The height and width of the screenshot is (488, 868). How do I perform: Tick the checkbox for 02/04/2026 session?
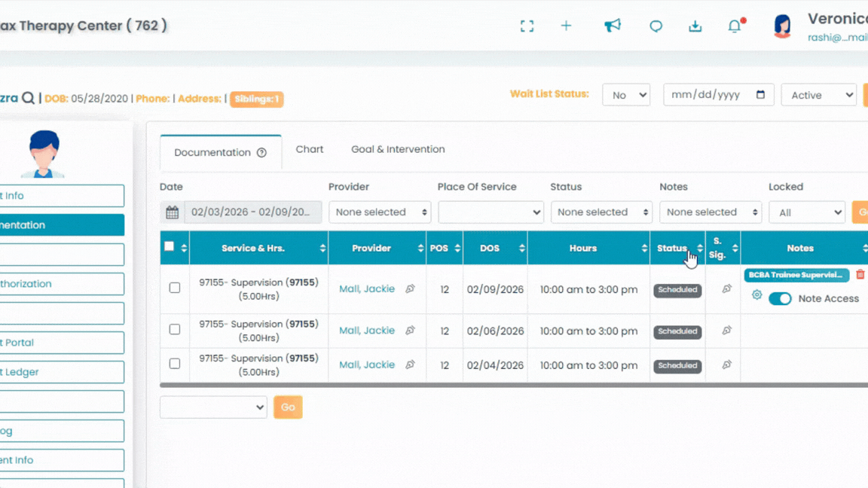[175, 364]
